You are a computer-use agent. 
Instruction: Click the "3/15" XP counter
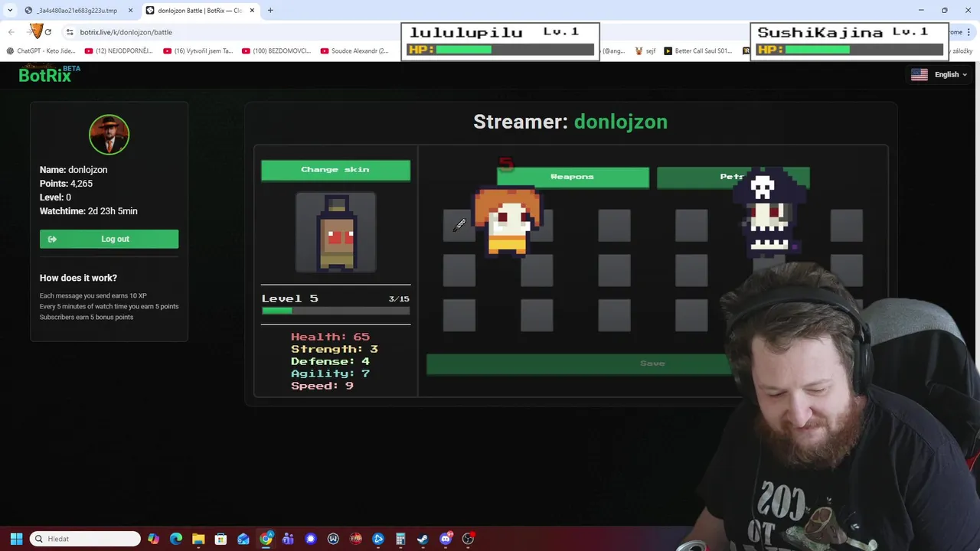click(x=399, y=299)
